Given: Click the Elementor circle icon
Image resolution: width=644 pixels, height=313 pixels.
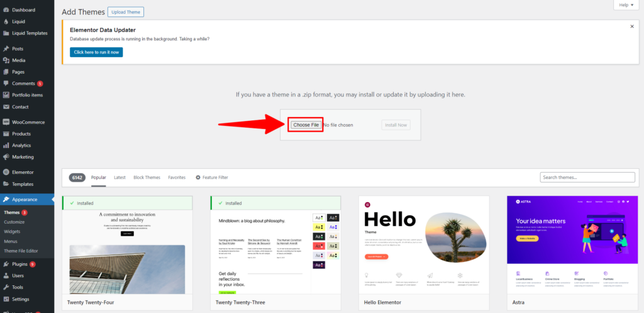Looking at the screenshot, I should [6, 173].
